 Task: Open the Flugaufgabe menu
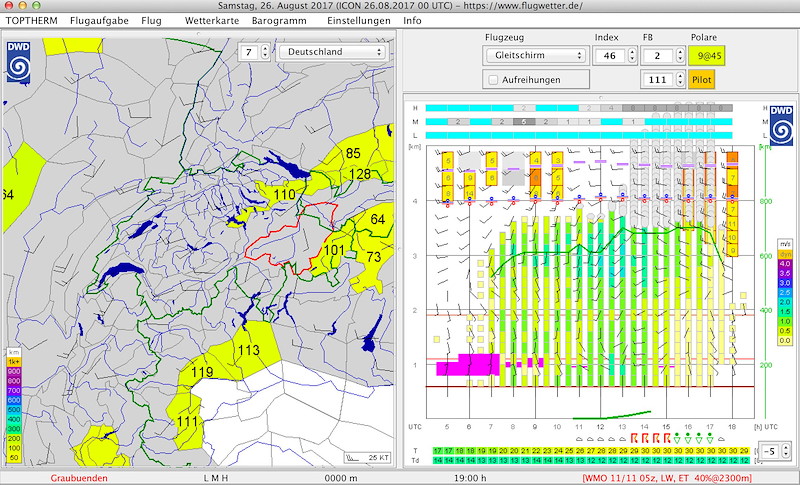[99, 21]
